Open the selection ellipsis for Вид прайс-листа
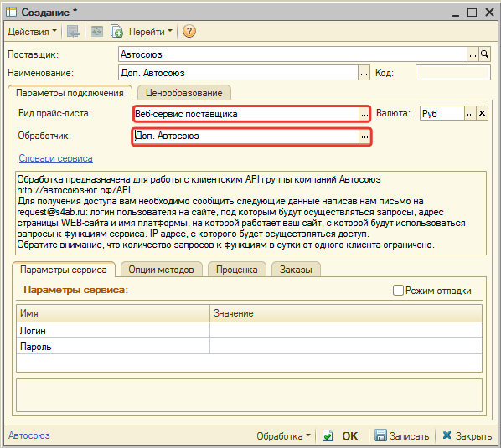The width and height of the screenshot is (501, 448). [364, 114]
